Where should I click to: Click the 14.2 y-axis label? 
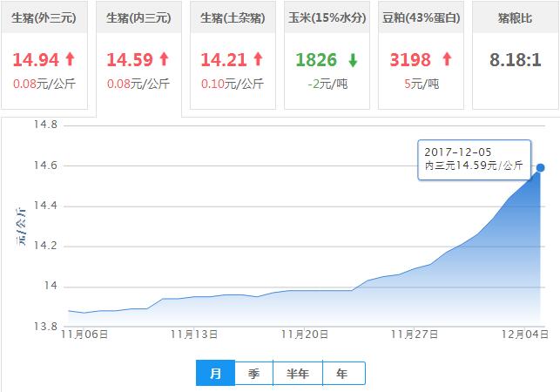[x=45, y=246]
